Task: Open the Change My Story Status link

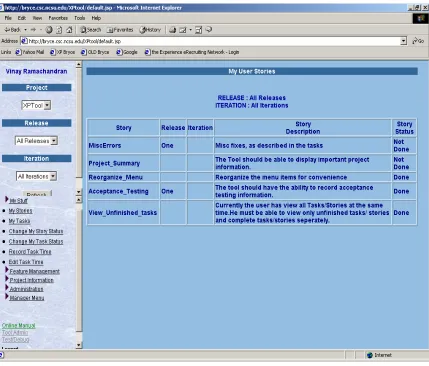Action: pos(36,231)
